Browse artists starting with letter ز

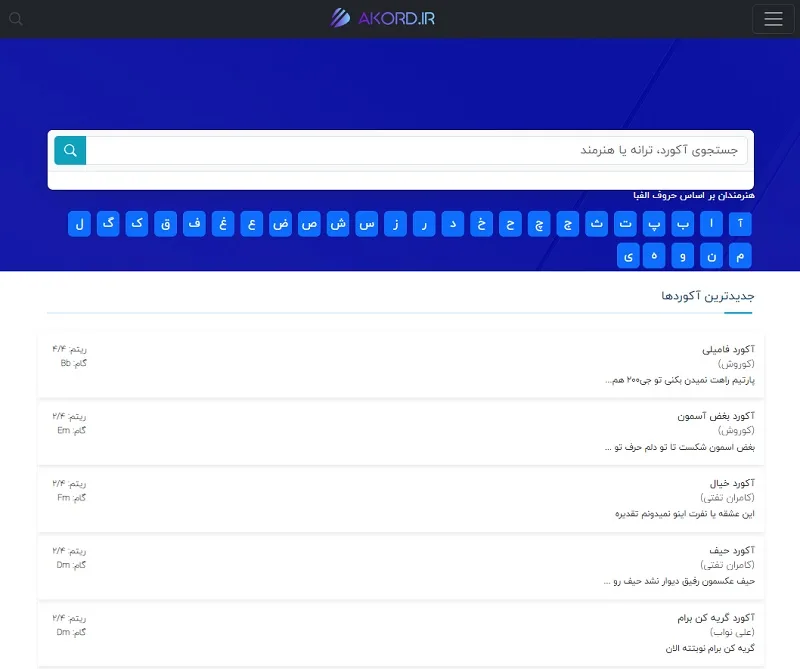[x=395, y=224]
